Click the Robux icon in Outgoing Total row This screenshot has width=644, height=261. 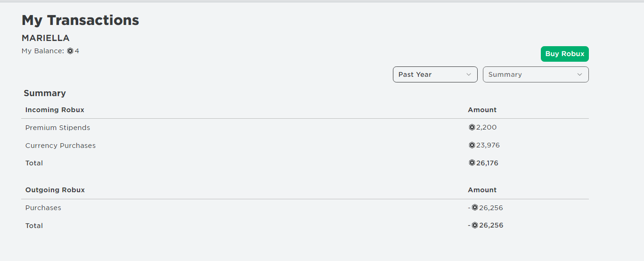pos(475,225)
